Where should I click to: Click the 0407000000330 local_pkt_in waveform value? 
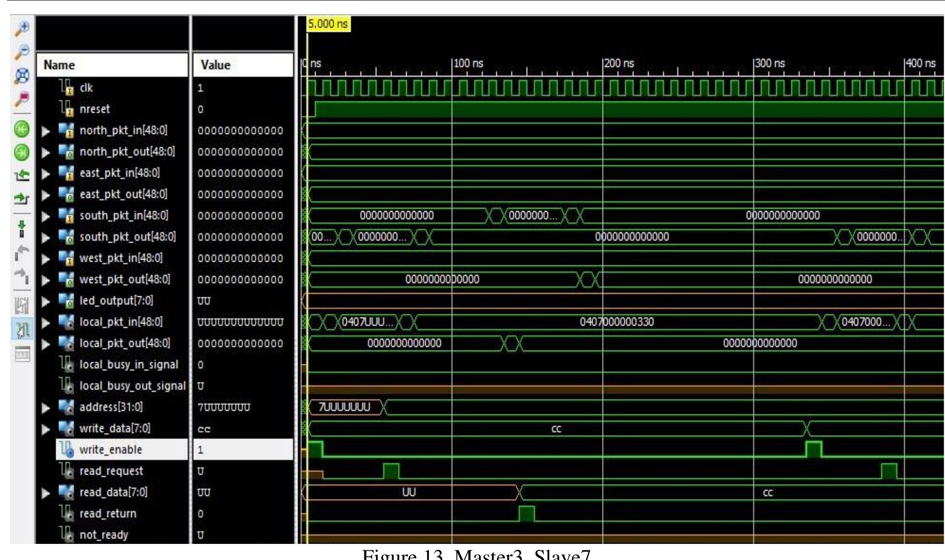tap(617, 322)
